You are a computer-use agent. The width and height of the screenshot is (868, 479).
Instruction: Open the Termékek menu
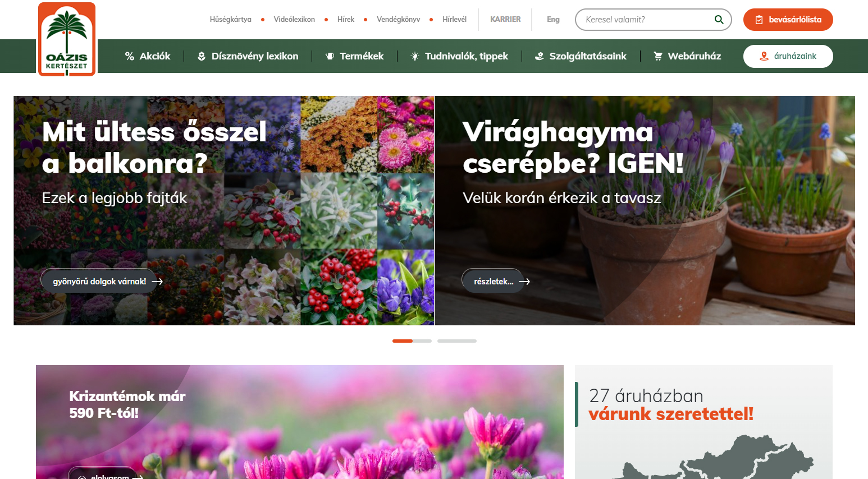[361, 56]
